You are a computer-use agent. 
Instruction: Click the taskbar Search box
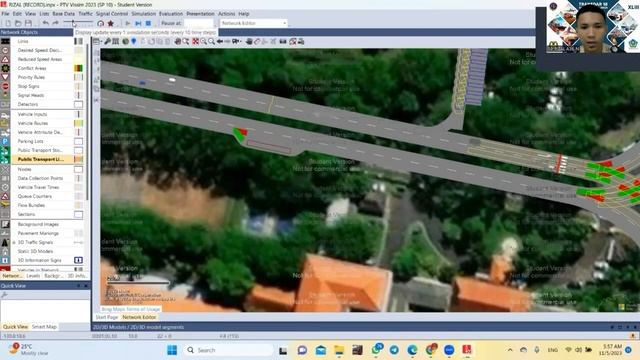pos(229,350)
